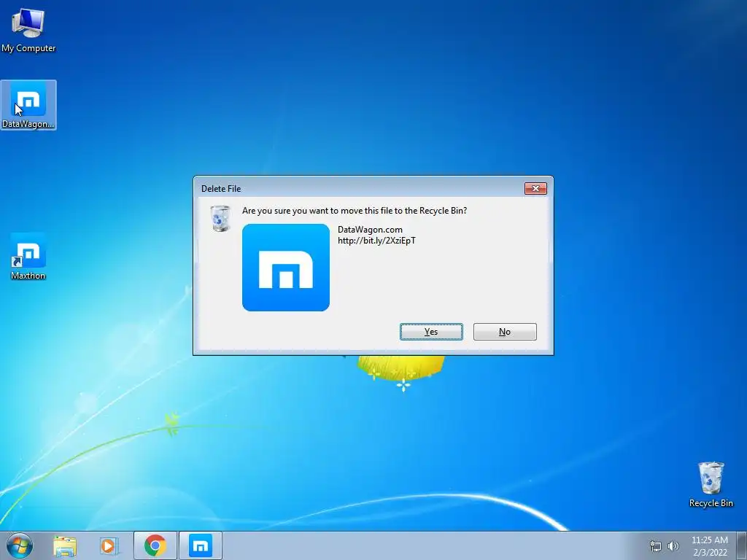Confirm deletion with the Yes button

tap(431, 332)
